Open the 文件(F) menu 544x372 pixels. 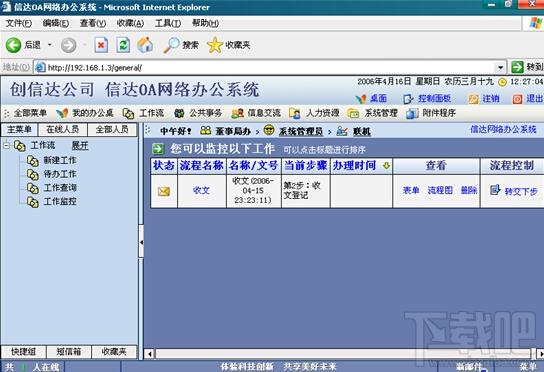[19, 23]
